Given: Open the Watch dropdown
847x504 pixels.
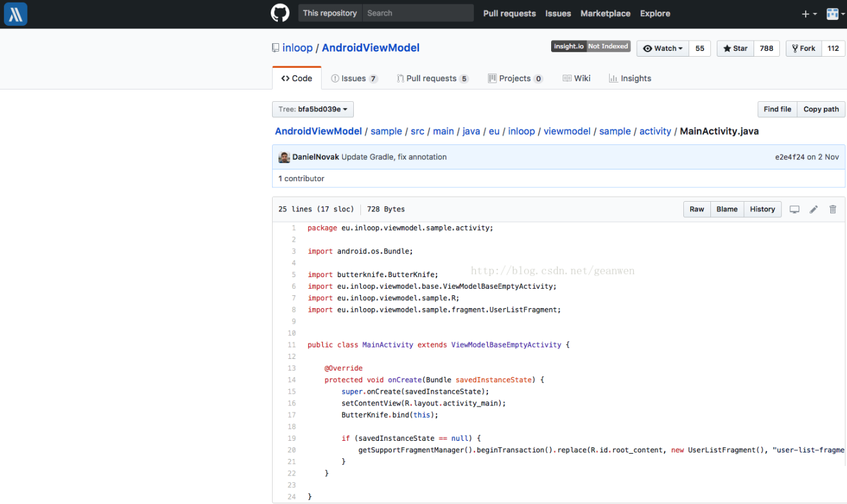Looking at the screenshot, I should [663, 48].
